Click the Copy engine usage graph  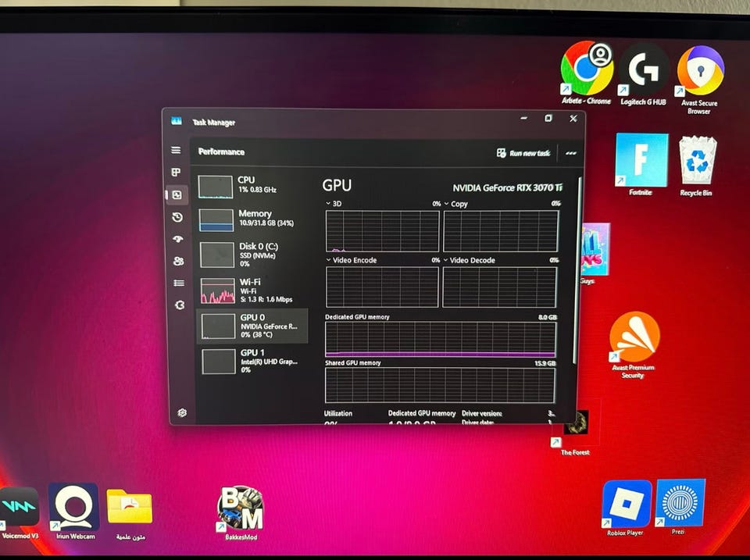coord(500,231)
